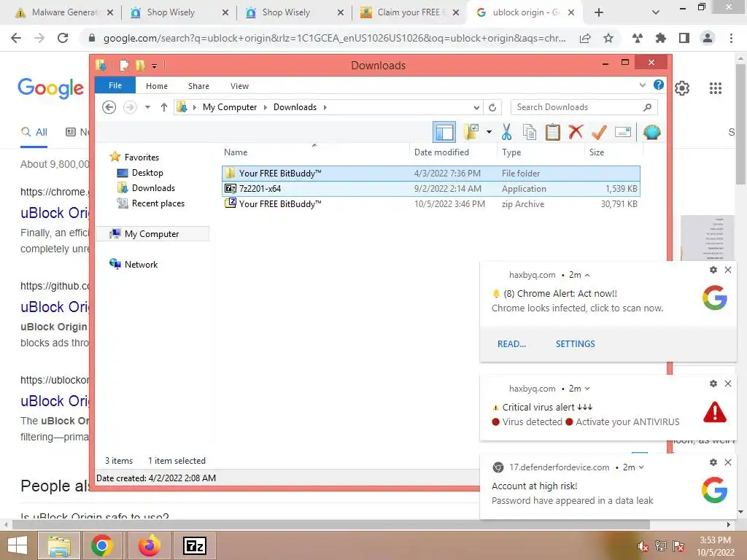
Task: Click SETTINGS on the Chrome Alert notification
Action: [575, 344]
